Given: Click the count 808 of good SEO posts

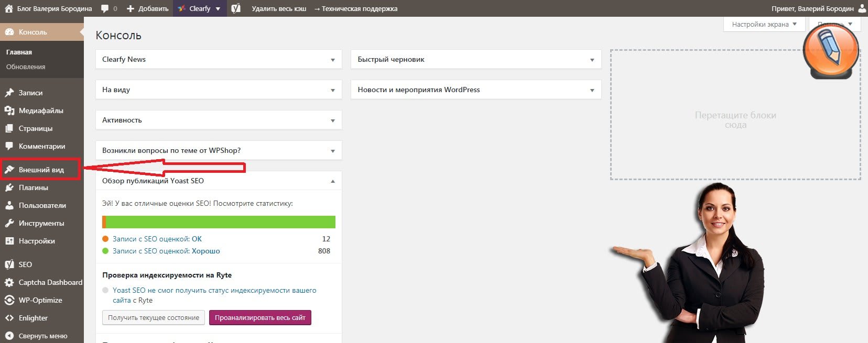Looking at the screenshot, I should coord(324,251).
